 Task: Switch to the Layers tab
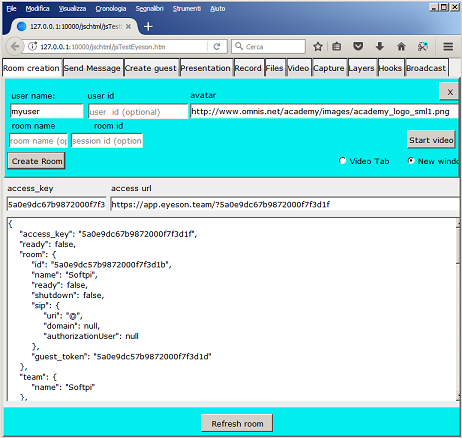click(x=362, y=68)
